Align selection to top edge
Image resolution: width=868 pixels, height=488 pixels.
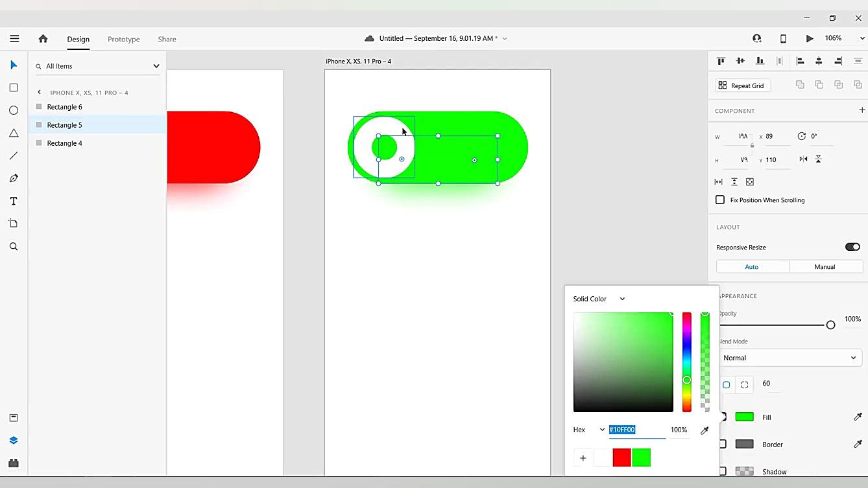coord(721,61)
